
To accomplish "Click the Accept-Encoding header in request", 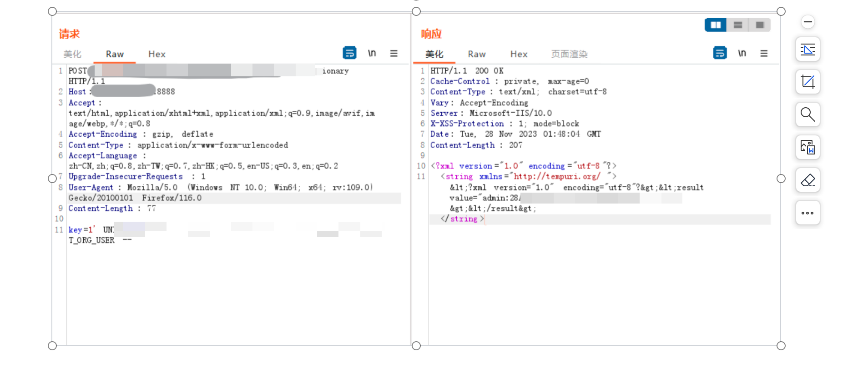I will pos(141,134).
